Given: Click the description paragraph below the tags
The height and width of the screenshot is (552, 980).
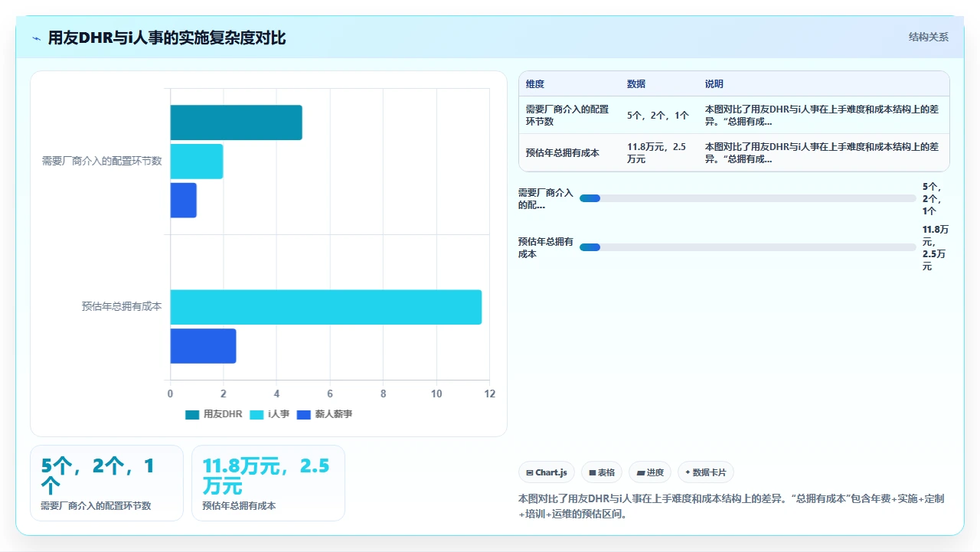Looking at the screenshot, I should point(731,506).
